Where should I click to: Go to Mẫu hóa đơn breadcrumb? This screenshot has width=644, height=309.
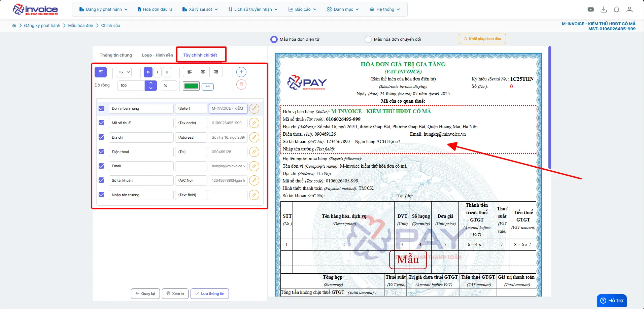(x=81, y=26)
